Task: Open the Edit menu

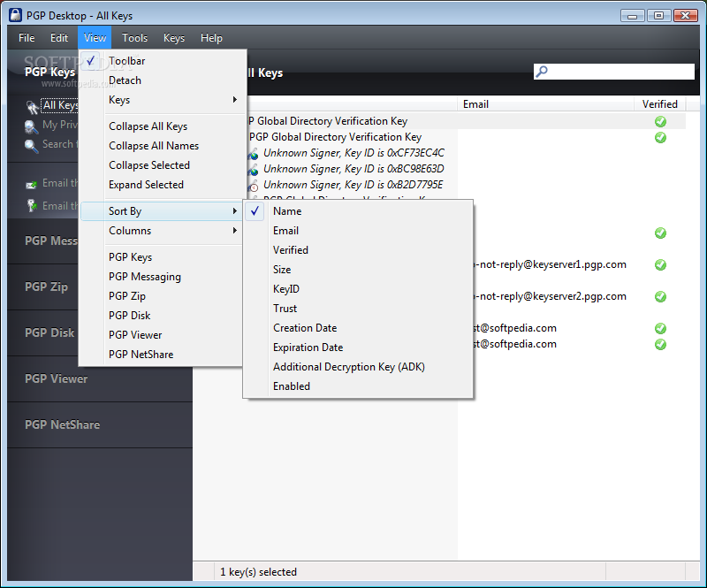Action: (x=59, y=38)
